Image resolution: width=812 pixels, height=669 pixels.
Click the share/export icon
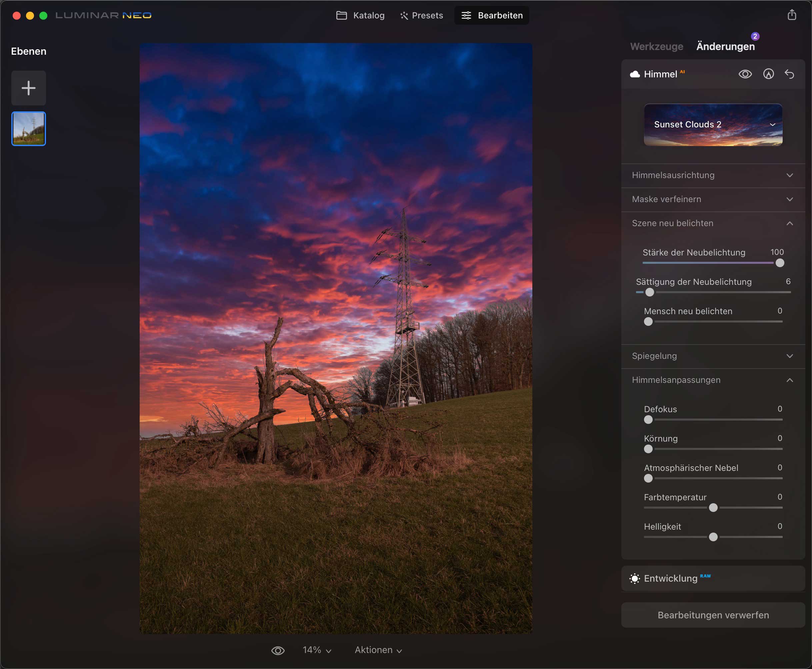point(792,15)
